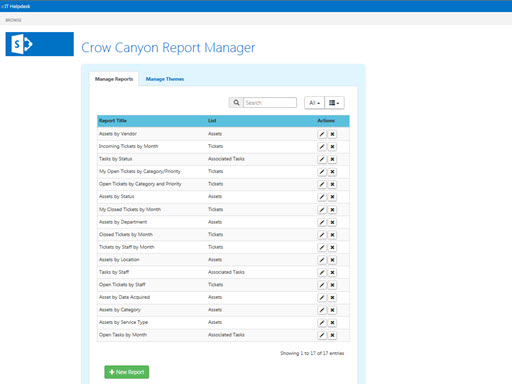The height and width of the screenshot is (384, 512).
Task: Click 'Tickets' in Open Tickets by Staff row
Action: click(x=216, y=285)
